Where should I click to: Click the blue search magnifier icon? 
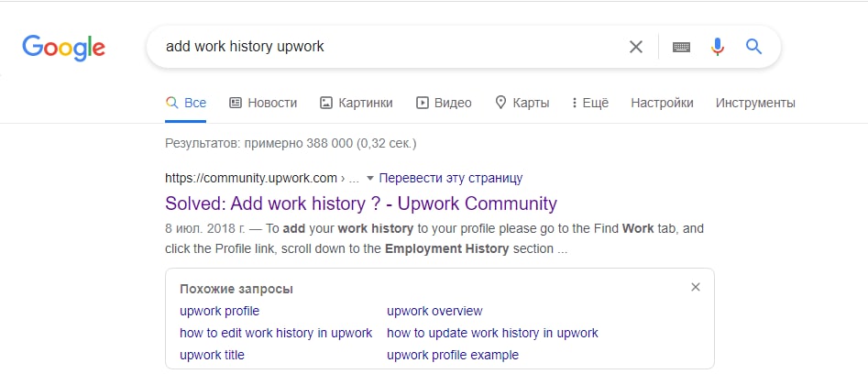(x=753, y=47)
